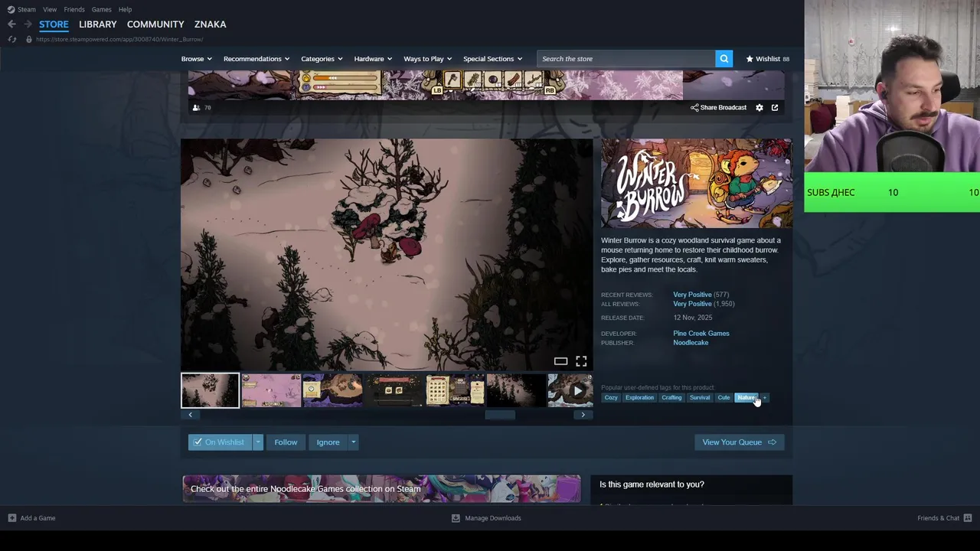
Task: Click the store URL address text
Action: (119, 39)
